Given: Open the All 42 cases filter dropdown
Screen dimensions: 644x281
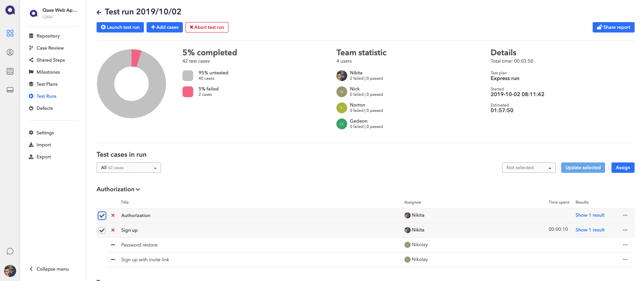Looking at the screenshot, I should point(128,168).
